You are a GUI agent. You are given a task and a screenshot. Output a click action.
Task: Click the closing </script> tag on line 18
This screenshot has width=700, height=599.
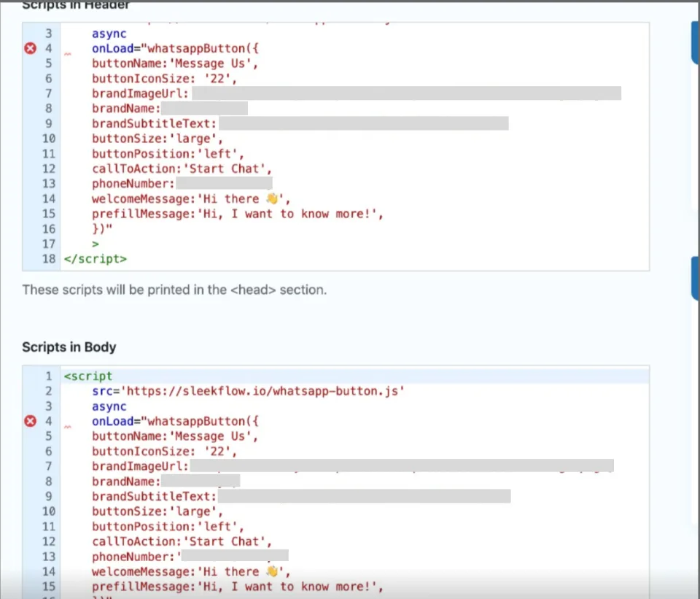pyautogui.click(x=95, y=258)
